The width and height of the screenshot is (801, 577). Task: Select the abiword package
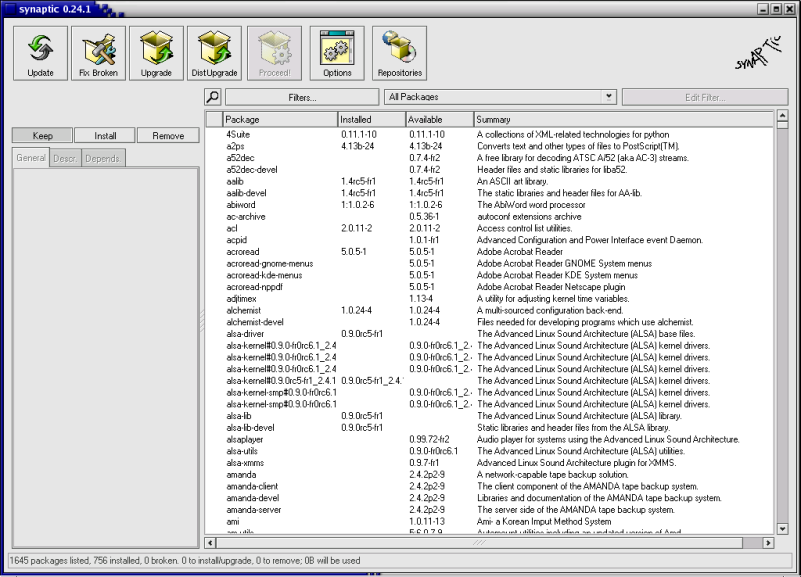pyautogui.click(x=489, y=205)
